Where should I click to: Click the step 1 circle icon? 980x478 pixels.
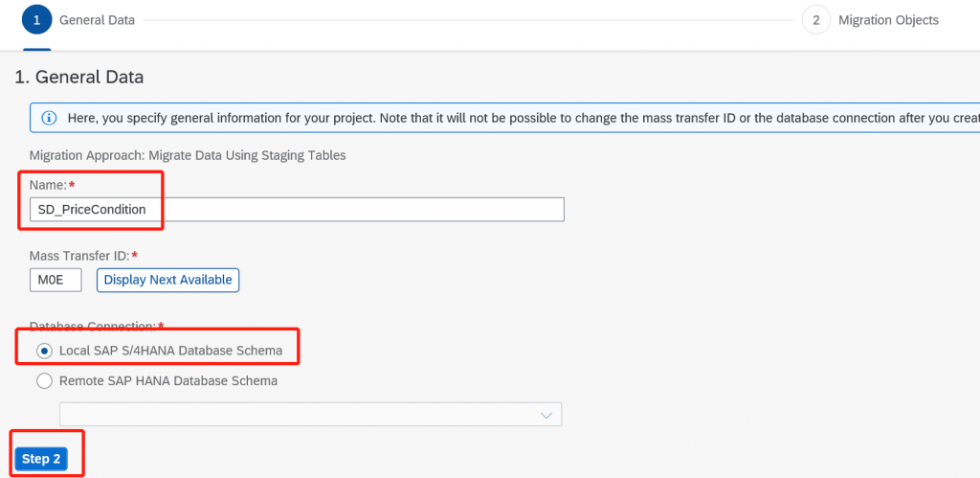point(37,20)
